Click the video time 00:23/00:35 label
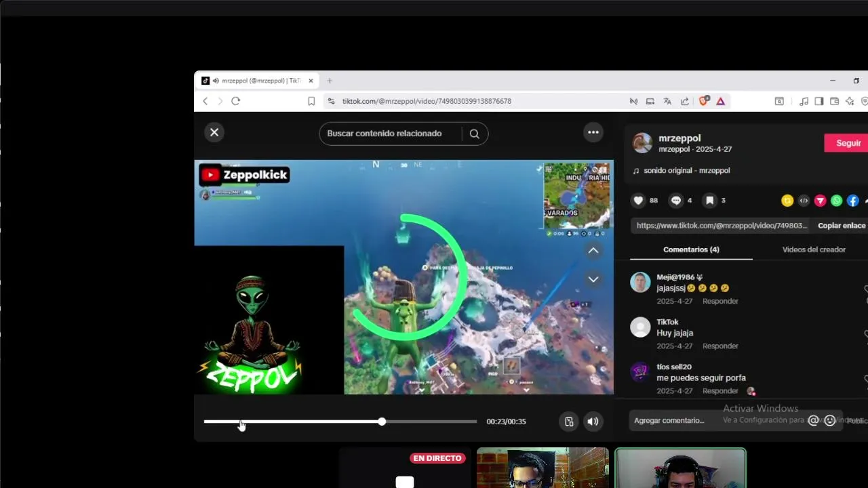Image resolution: width=868 pixels, height=488 pixels. [506, 422]
